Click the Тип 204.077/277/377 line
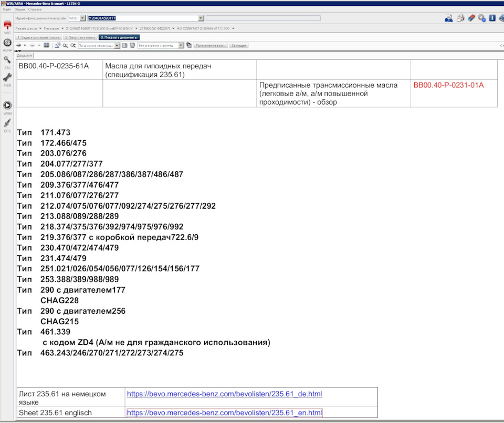 60,164
